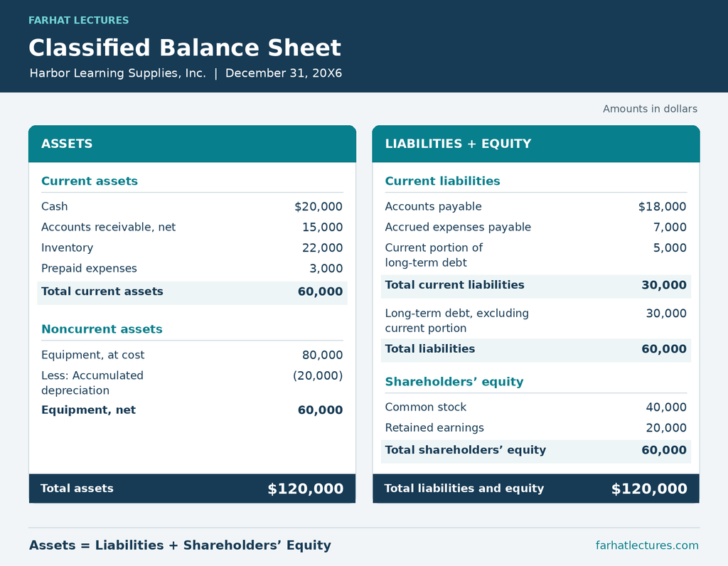Click the Equipment, net label

click(89, 410)
